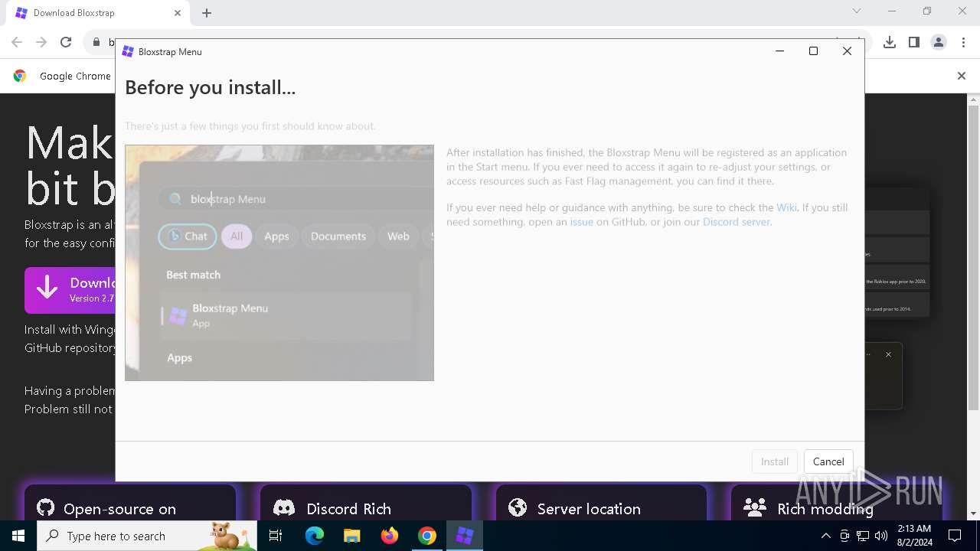Click the greyed Install button
The width and height of the screenshot is (980, 551).
(775, 461)
